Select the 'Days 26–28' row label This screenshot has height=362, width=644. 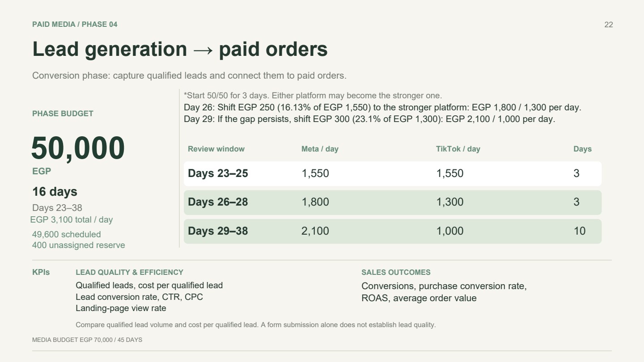(218, 202)
